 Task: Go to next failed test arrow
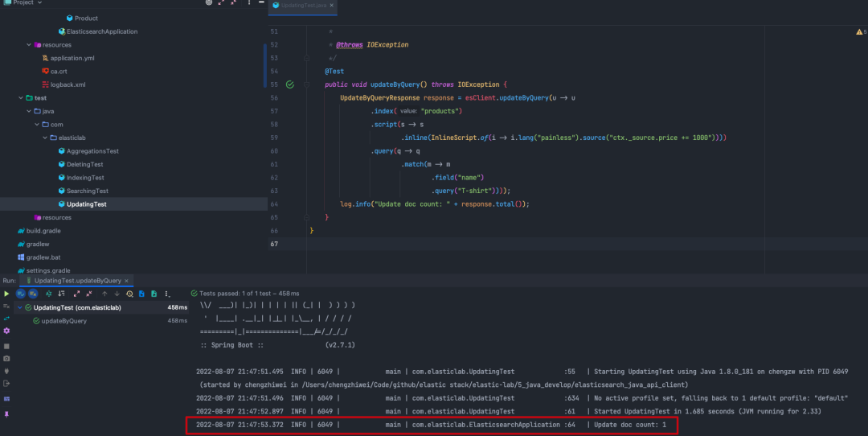(117, 294)
